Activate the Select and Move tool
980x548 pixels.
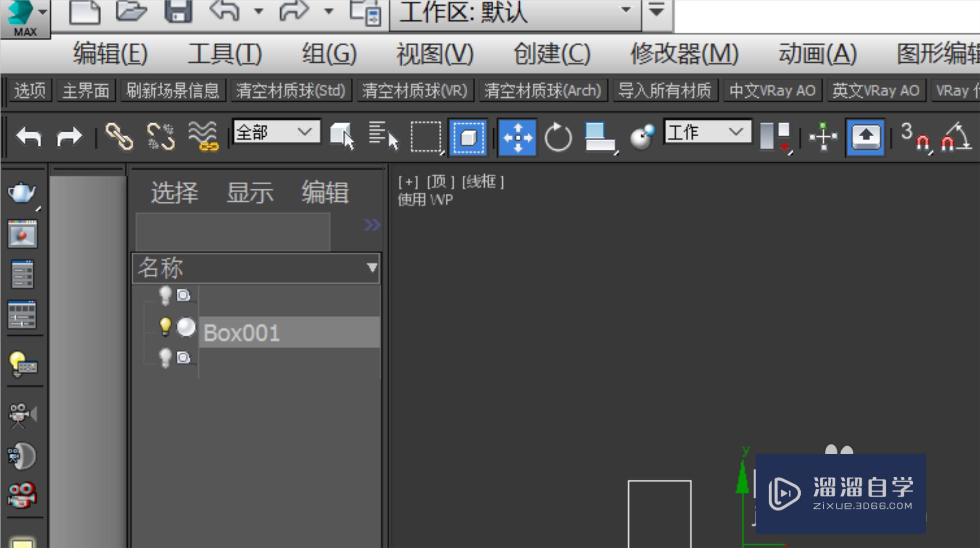[x=517, y=137]
